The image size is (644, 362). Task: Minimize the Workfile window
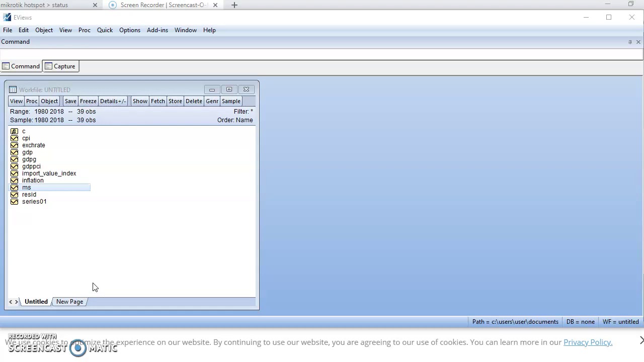click(212, 89)
